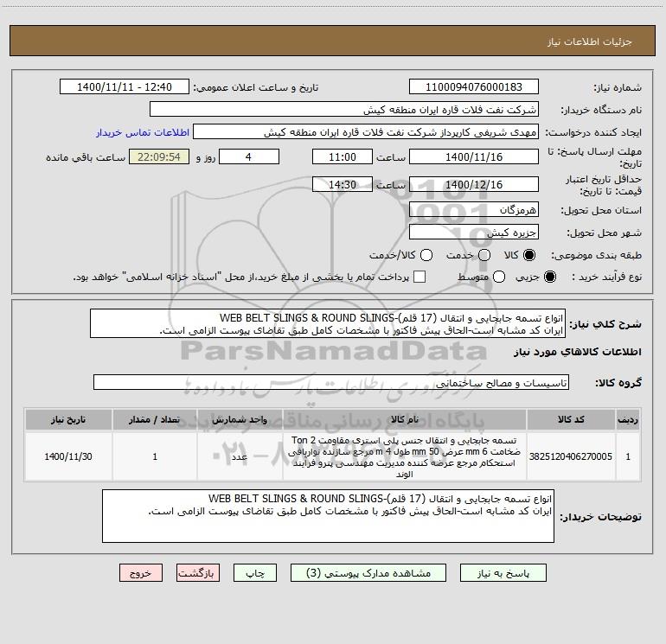Click the نام کالا column header
The image size is (666, 644).
405,419
